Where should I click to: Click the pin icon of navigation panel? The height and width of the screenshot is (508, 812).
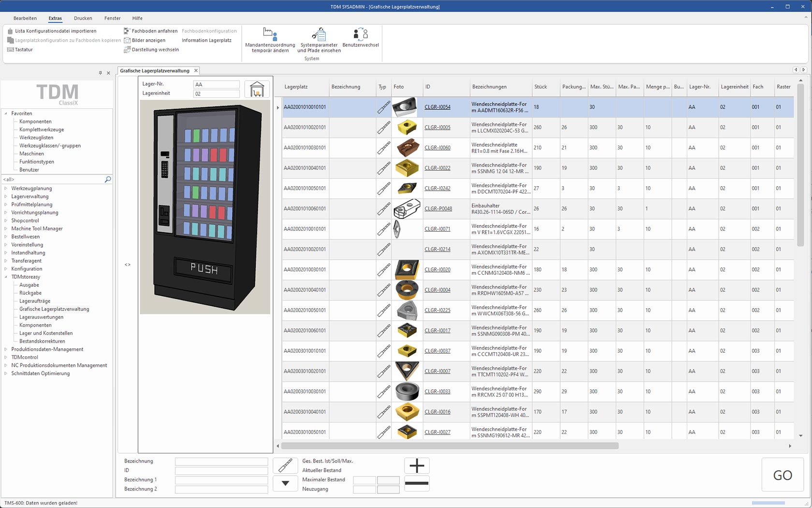tap(100, 73)
